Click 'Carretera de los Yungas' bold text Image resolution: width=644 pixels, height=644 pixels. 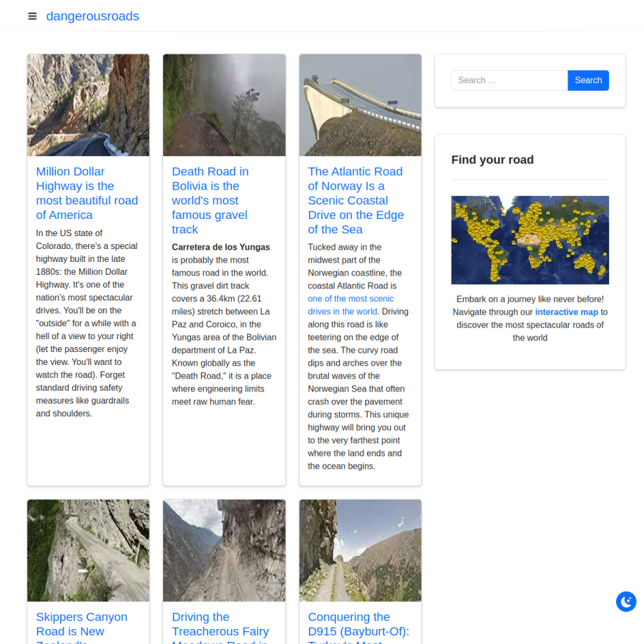click(x=220, y=248)
